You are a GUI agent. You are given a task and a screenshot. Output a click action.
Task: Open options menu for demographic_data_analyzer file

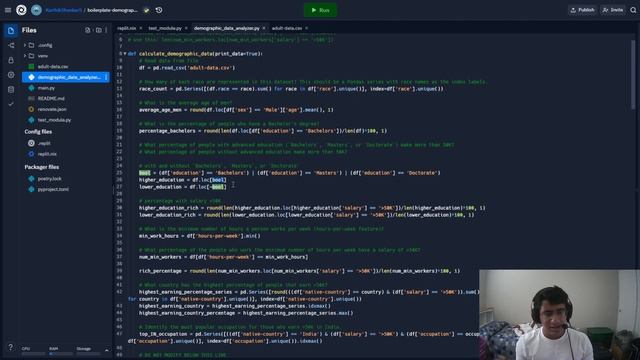click(x=106, y=77)
